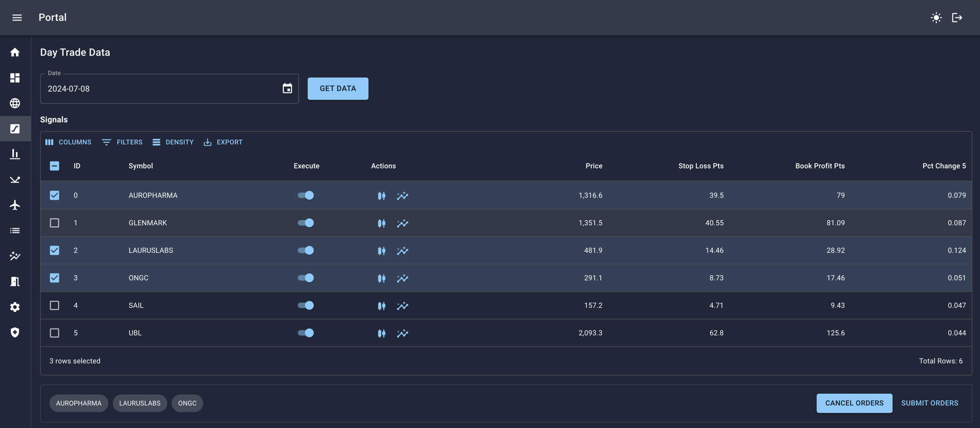The image size is (980, 428).
Task: Disable the Execute switch for AUROPHARMA
Action: 306,195
